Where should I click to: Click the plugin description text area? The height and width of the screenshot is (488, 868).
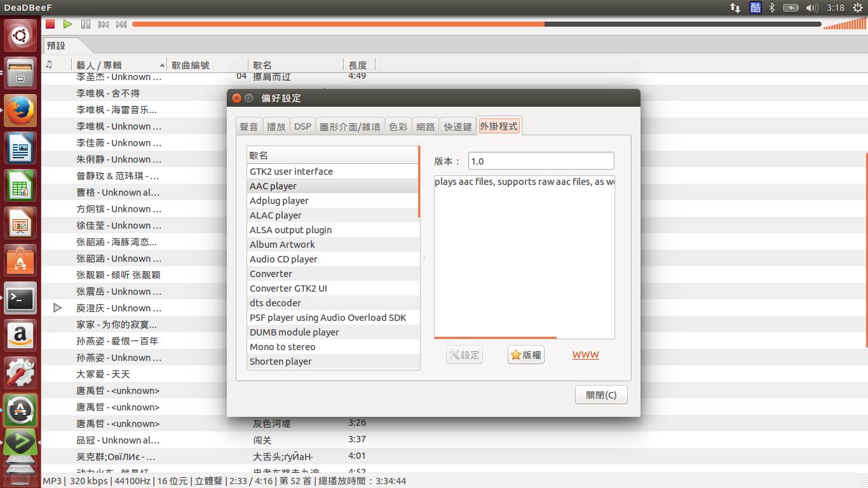pos(524,257)
